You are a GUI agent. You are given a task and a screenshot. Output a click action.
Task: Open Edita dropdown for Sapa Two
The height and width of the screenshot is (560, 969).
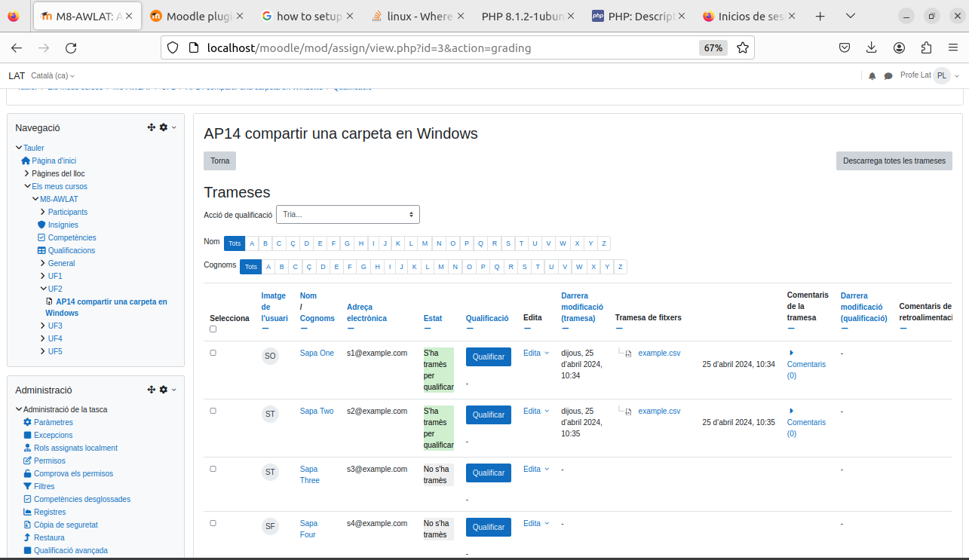tap(536, 412)
